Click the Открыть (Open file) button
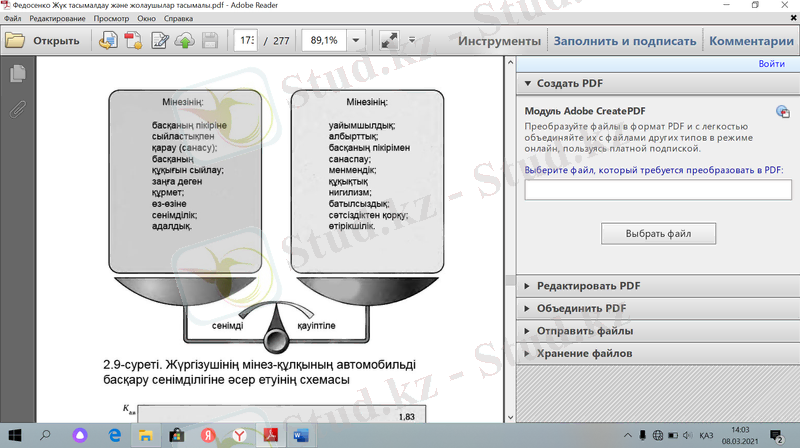The image size is (800, 448). pyautogui.click(x=43, y=41)
